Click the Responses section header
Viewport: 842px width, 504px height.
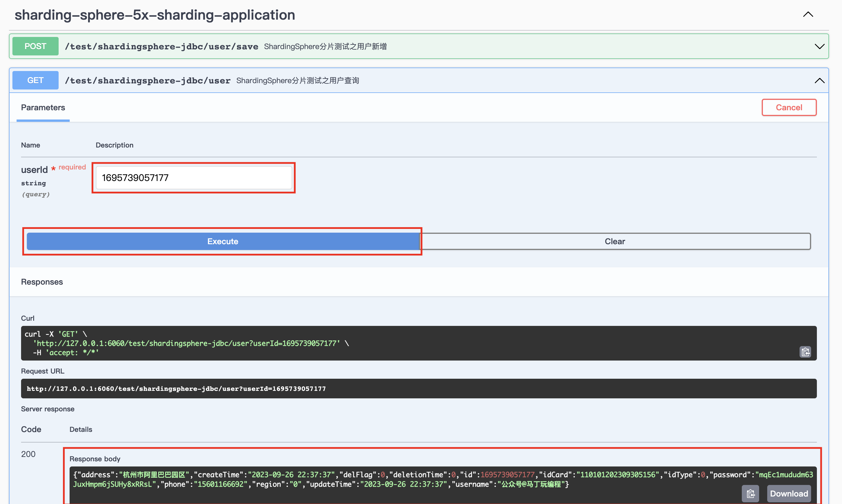pyautogui.click(x=42, y=281)
